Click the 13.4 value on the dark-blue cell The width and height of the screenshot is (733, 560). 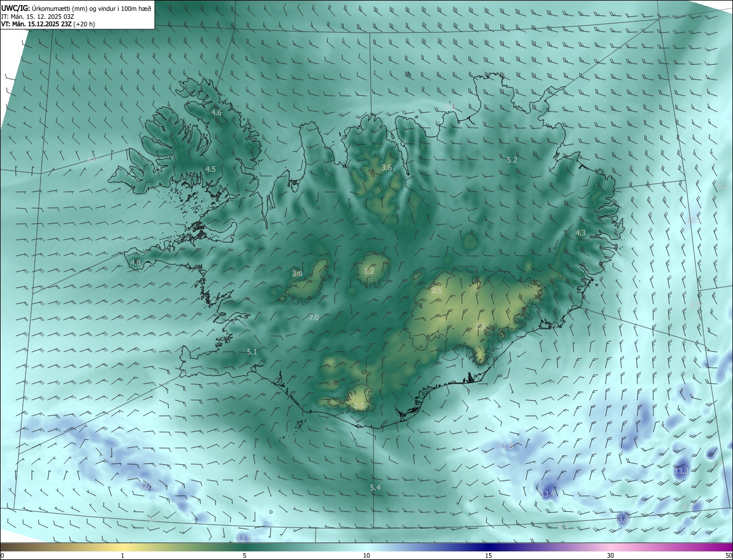click(548, 494)
